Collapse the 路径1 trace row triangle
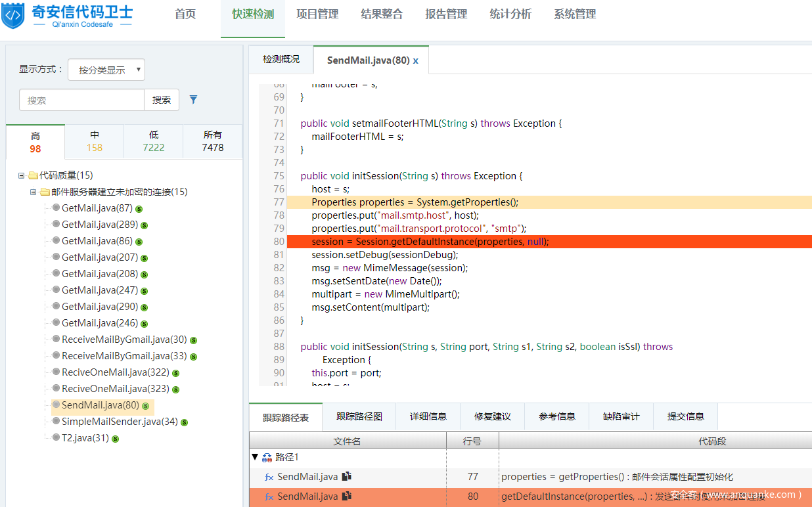 pyautogui.click(x=255, y=457)
